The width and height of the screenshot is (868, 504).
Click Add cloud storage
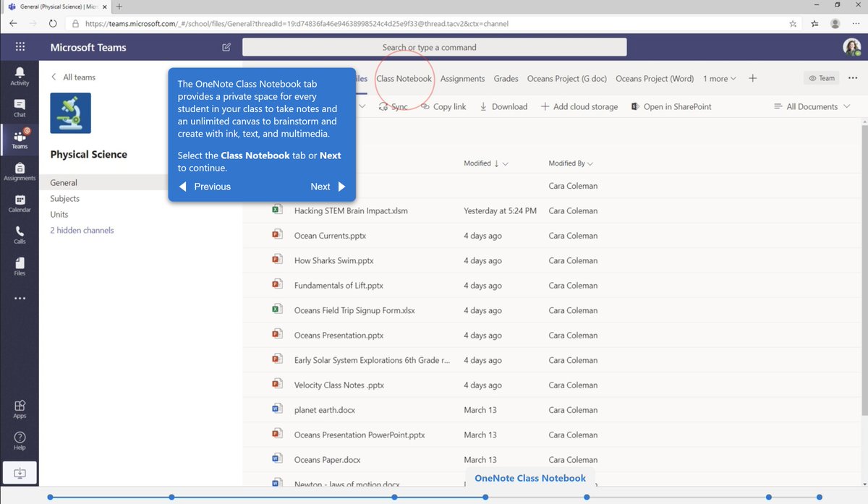[579, 106]
